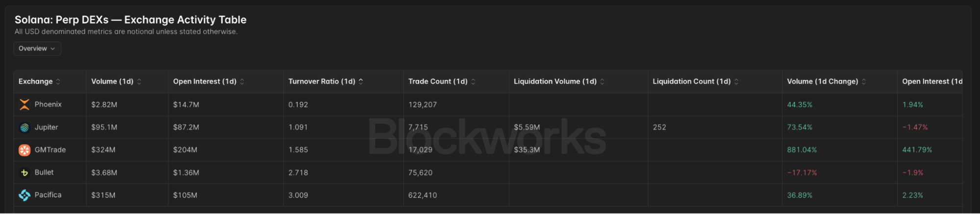
Task: Sort by Exchange column arrow icon
Action: pyautogui.click(x=58, y=81)
